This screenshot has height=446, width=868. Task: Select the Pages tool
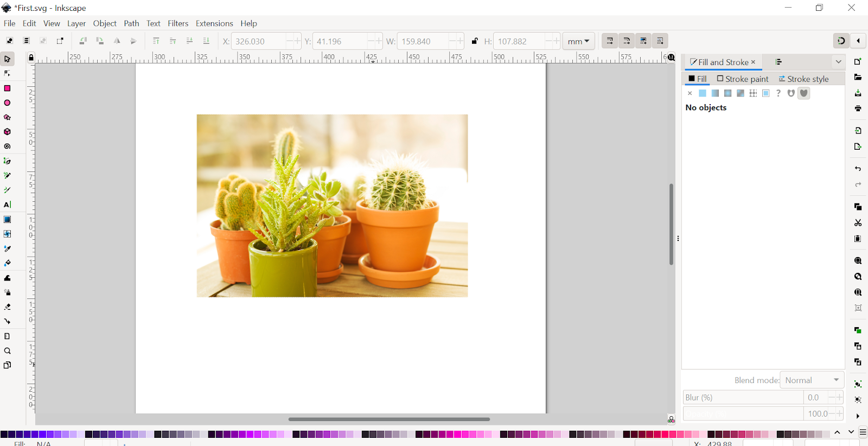tap(8, 365)
